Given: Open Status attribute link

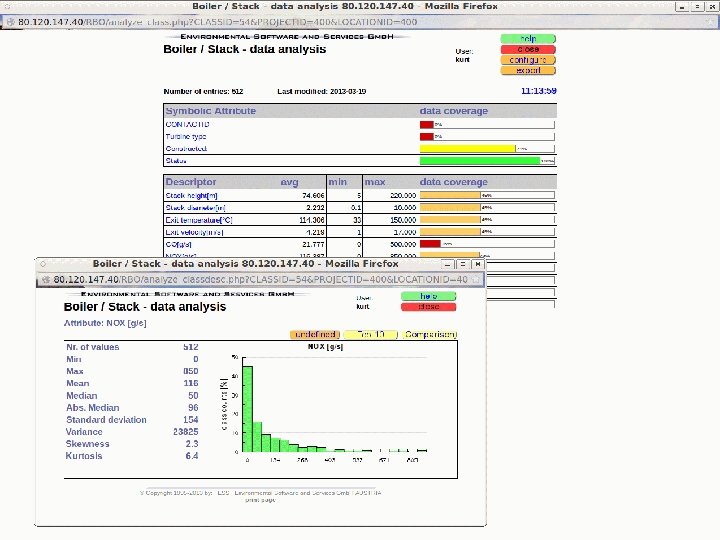Looking at the screenshot, I should [x=176, y=161].
